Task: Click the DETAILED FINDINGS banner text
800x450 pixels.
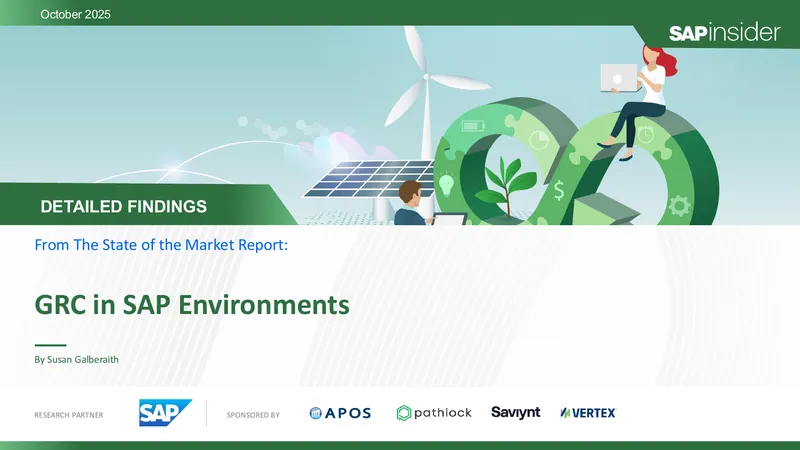Action: click(x=123, y=207)
